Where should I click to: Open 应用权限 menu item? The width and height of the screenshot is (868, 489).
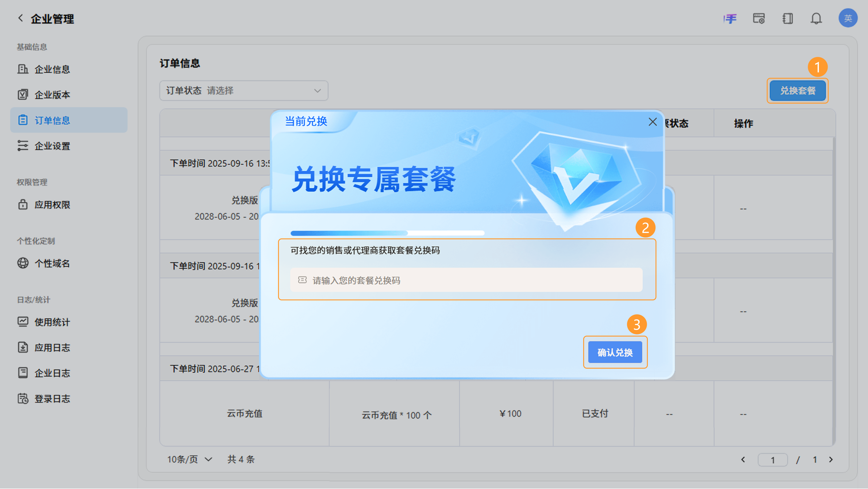point(69,205)
